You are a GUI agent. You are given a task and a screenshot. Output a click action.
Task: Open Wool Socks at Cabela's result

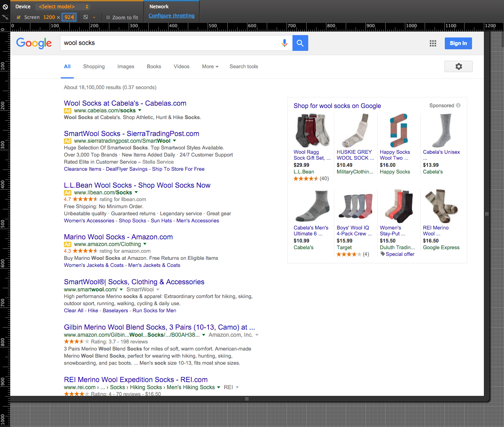click(125, 103)
